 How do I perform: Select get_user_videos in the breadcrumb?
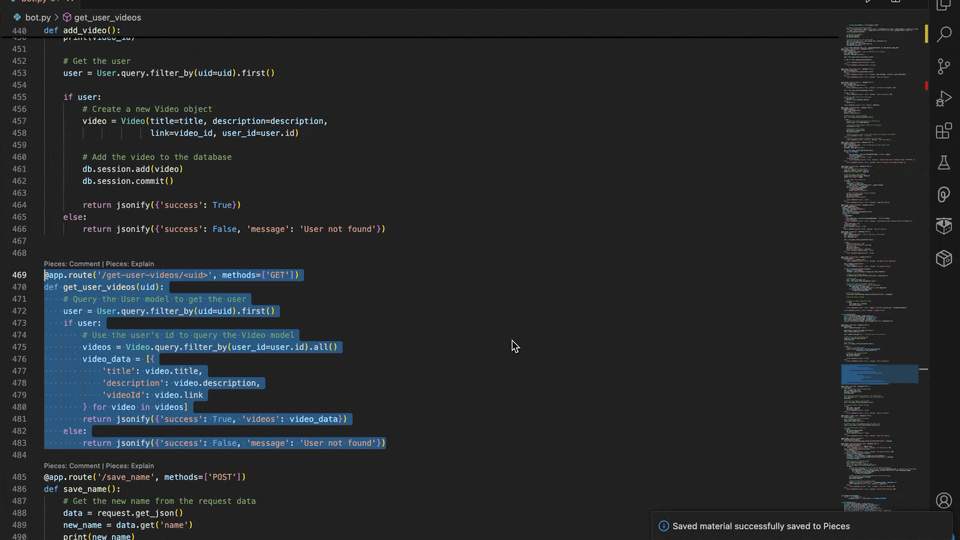(107, 18)
